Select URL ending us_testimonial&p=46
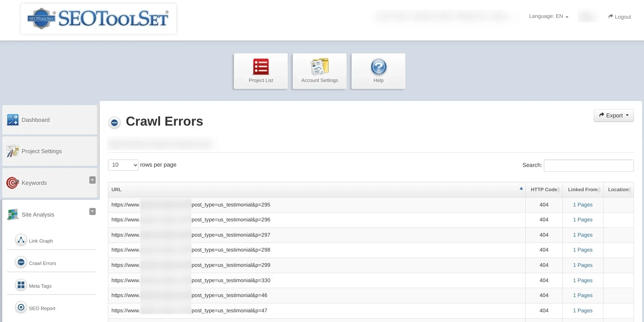Viewport: 644px width, 322px height. tap(189, 295)
